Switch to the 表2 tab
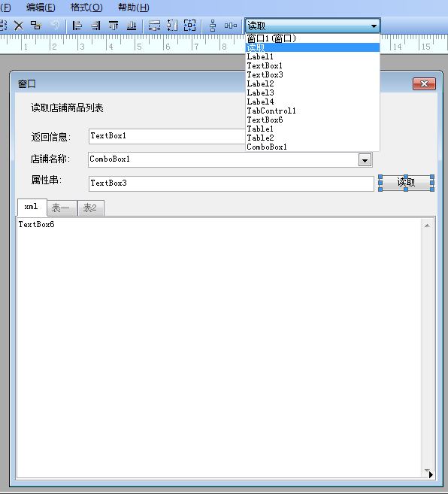The width and height of the screenshot is (448, 494). point(91,208)
